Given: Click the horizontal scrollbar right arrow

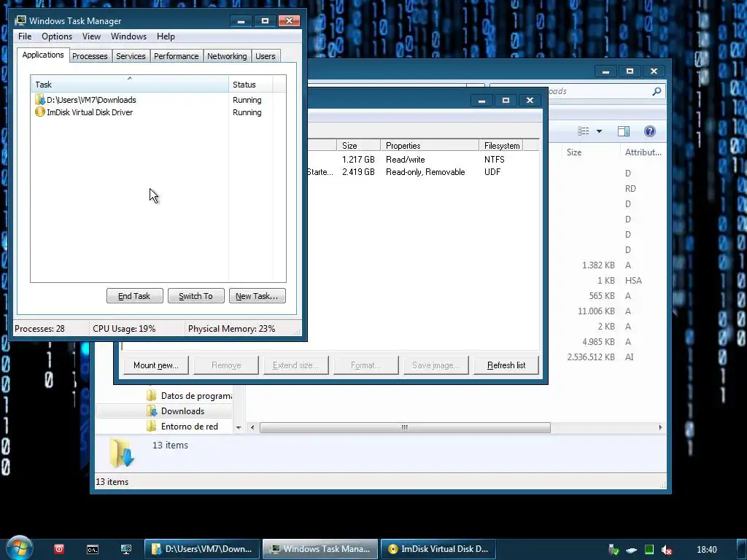Looking at the screenshot, I should [x=660, y=427].
